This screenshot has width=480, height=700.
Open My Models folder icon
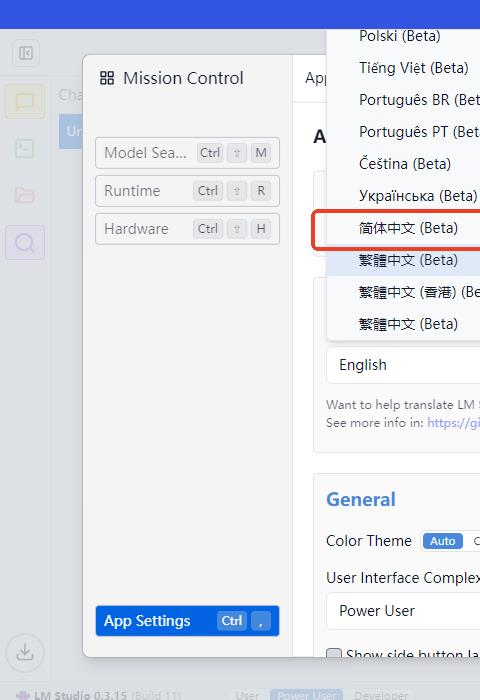click(25, 195)
